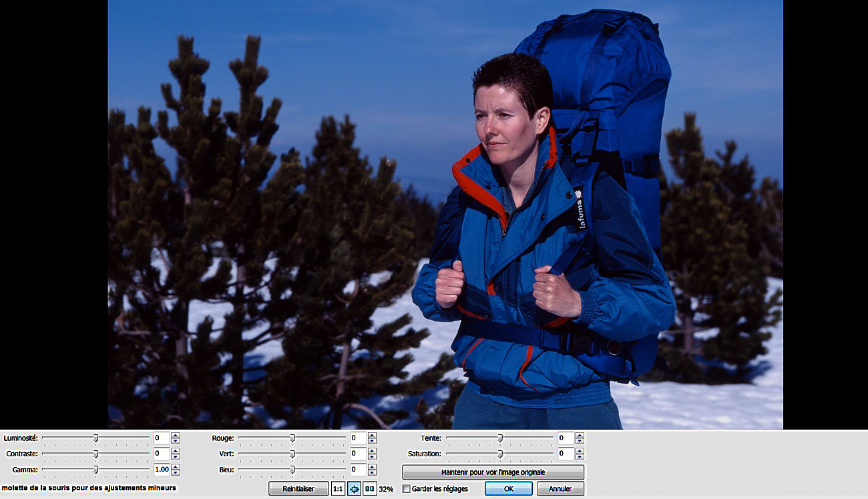This screenshot has height=499, width=868.
Task: Click the 32% zoom level text
Action: [x=386, y=489]
